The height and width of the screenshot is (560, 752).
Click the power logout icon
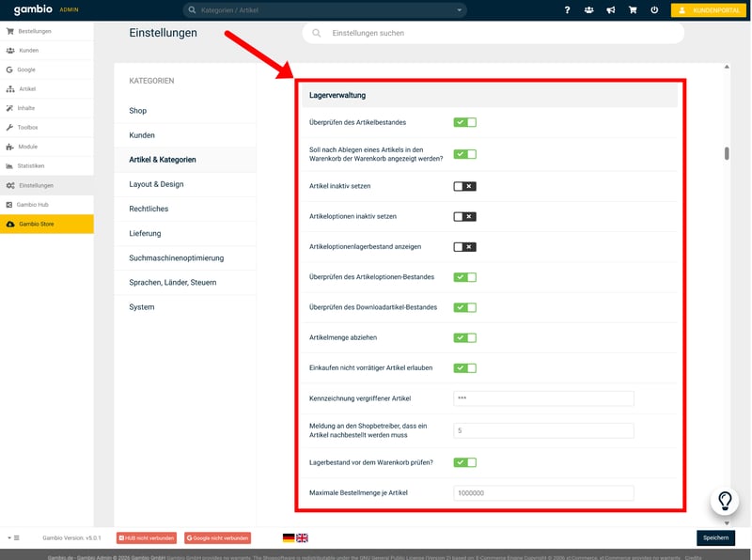pos(653,10)
